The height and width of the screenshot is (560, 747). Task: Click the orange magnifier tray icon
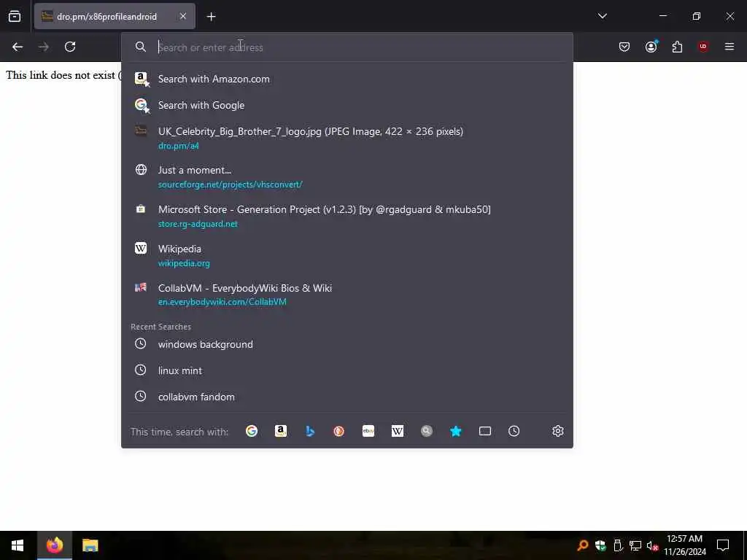pos(583,545)
